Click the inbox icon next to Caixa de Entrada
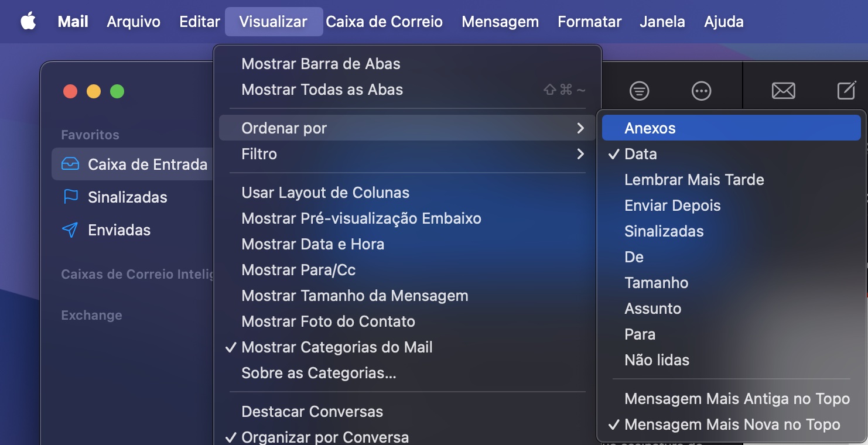Image resolution: width=868 pixels, height=445 pixels. pos(70,164)
